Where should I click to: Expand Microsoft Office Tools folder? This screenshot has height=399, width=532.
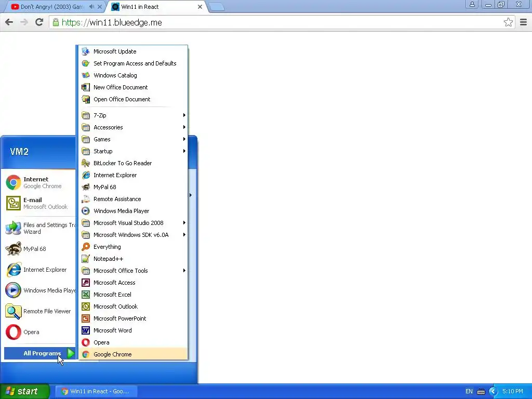(x=133, y=270)
